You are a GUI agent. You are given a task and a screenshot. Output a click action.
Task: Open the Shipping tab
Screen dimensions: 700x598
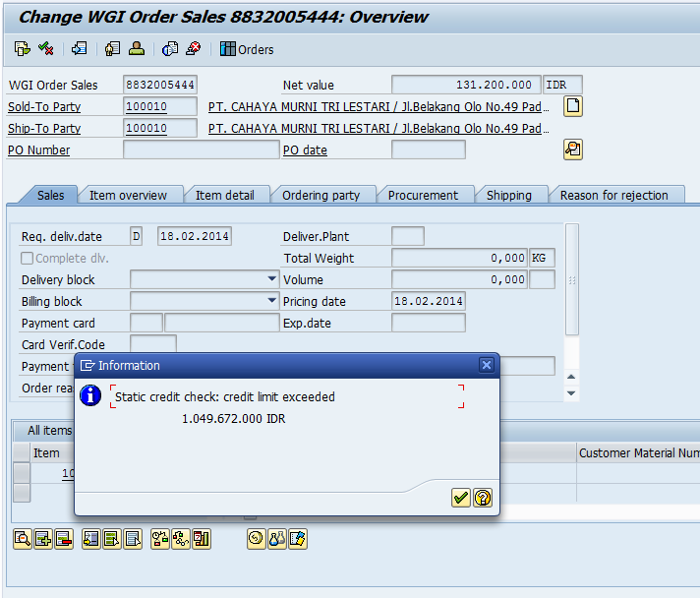click(x=508, y=195)
